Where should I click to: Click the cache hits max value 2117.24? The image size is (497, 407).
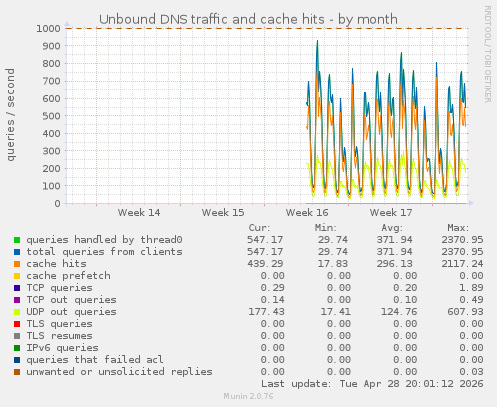point(462,264)
